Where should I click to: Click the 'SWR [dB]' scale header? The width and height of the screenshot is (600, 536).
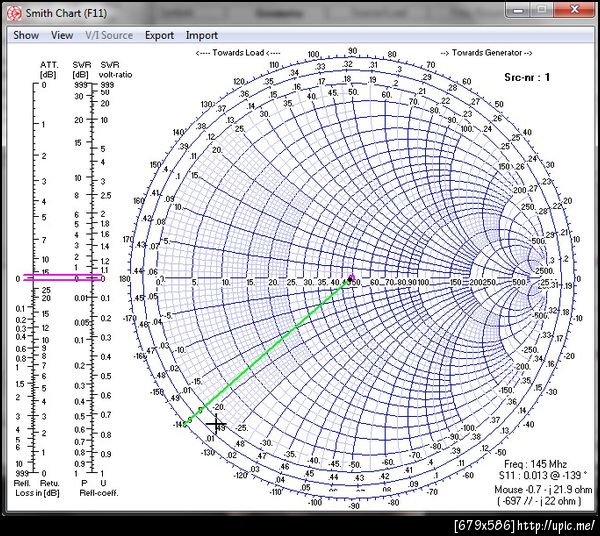point(82,70)
